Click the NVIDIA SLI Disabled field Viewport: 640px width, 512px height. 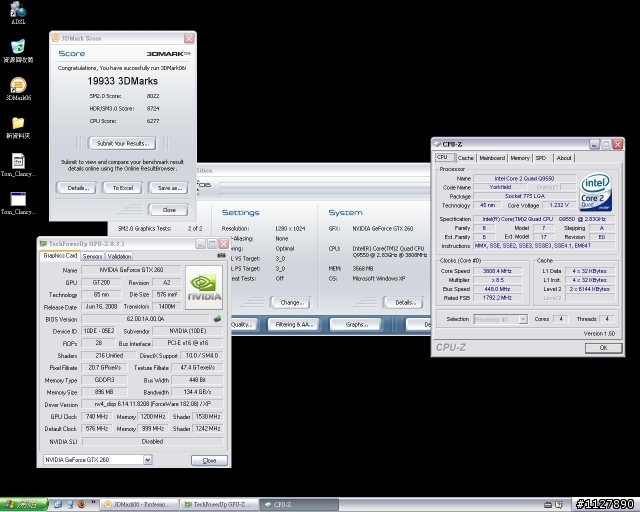tap(153, 441)
